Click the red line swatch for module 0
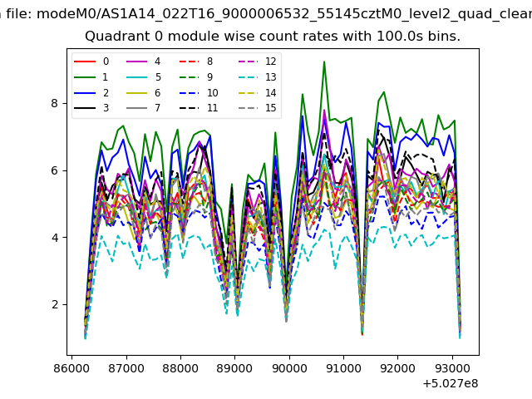Image resolution: width=532 pixels, height=399 pixels. pyautogui.click(x=85, y=62)
